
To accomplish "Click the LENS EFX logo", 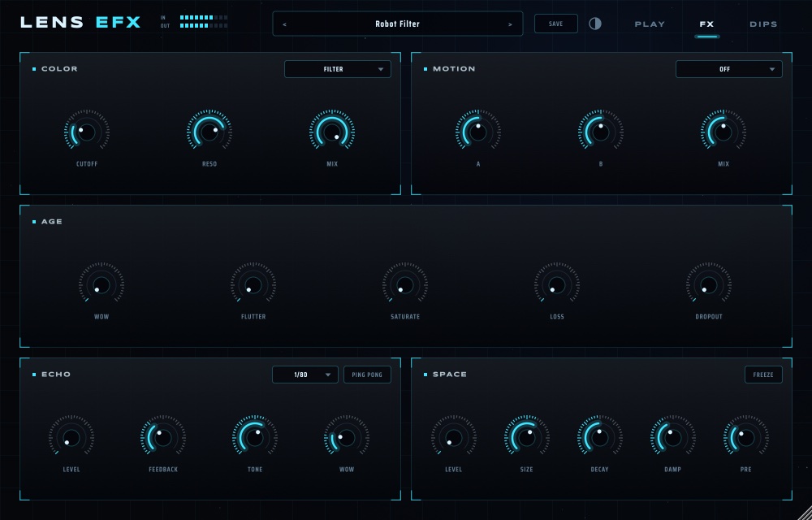I will (80, 22).
